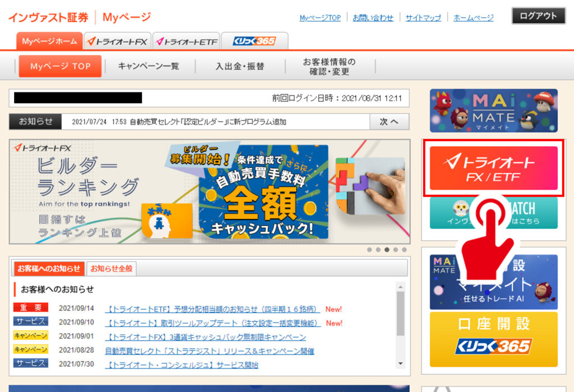Open キャンペーン一覧 in navigation bar
The height and width of the screenshot is (392, 574).
[149, 66]
